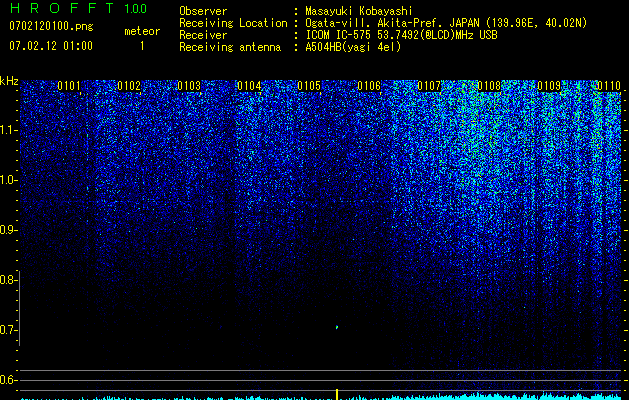Select the 0106 time marker label
Viewport: 629px width, 400px height.
click(x=369, y=86)
